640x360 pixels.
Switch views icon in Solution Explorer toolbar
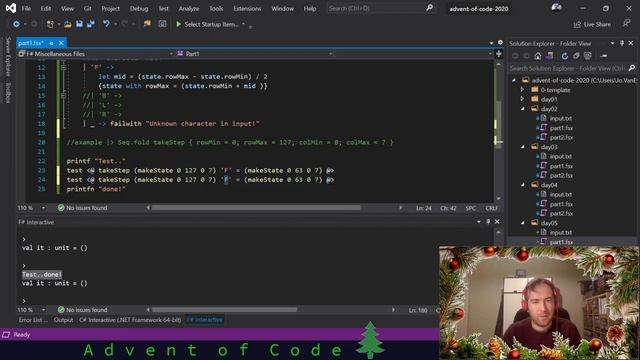pyautogui.click(x=549, y=56)
